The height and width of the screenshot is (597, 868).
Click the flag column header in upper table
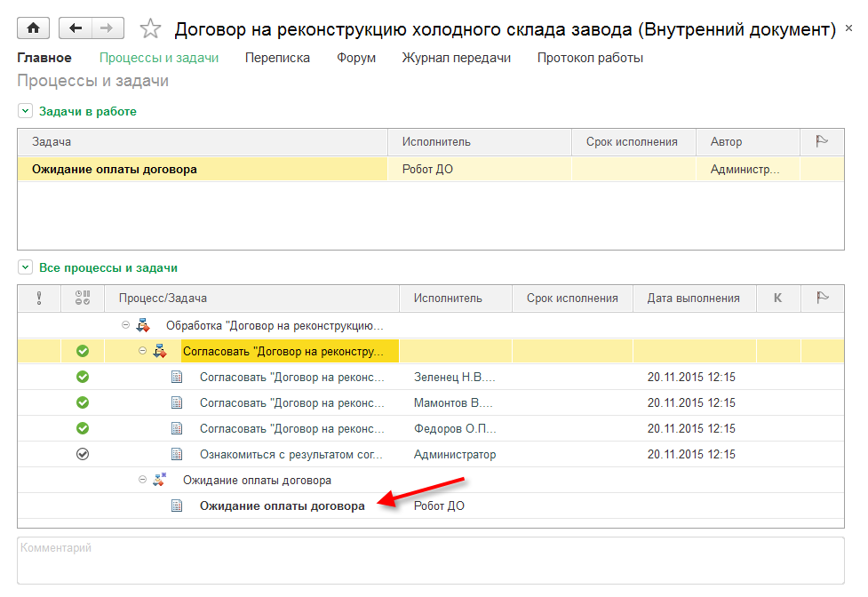click(x=822, y=142)
